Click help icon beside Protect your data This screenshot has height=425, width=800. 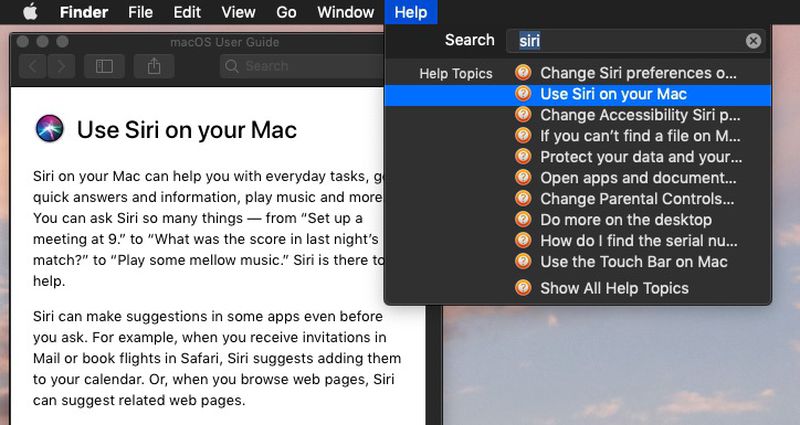[523, 156]
